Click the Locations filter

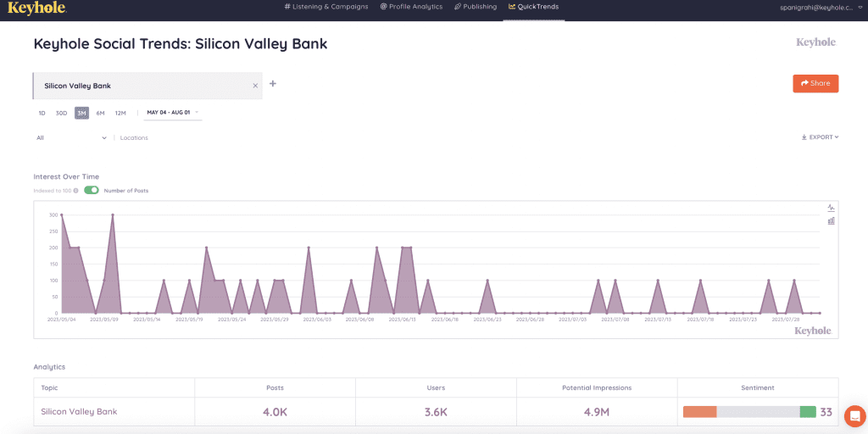134,138
